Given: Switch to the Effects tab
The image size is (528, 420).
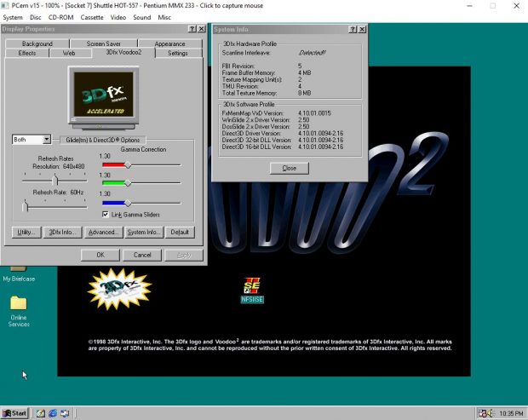Looking at the screenshot, I should point(27,53).
